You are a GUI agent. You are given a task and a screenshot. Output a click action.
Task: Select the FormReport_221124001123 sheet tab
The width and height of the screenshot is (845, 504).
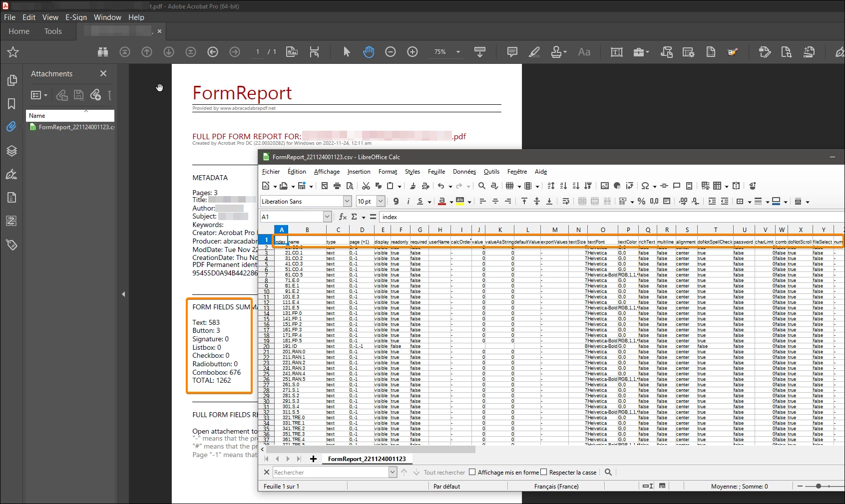(367, 459)
